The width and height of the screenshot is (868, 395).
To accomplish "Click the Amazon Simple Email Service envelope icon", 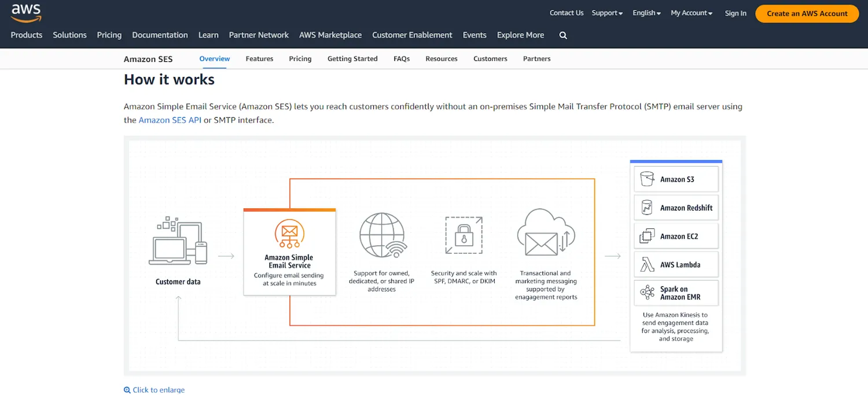I will click(289, 234).
